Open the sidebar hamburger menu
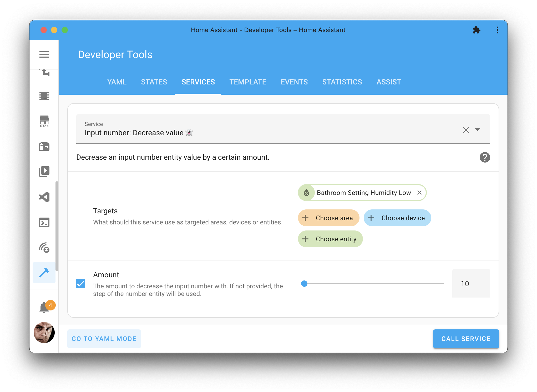The width and height of the screenshot is (537, 392). pos(44,54)
